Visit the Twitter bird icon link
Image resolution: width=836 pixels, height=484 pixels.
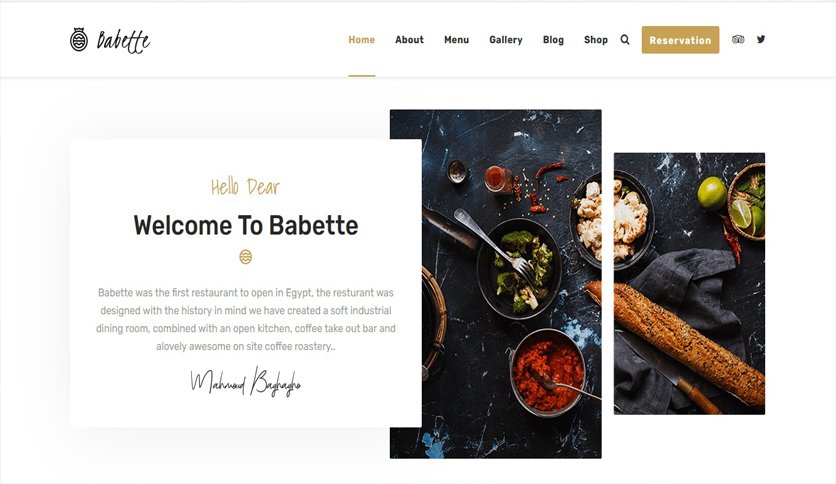click(x=761, y=39)
